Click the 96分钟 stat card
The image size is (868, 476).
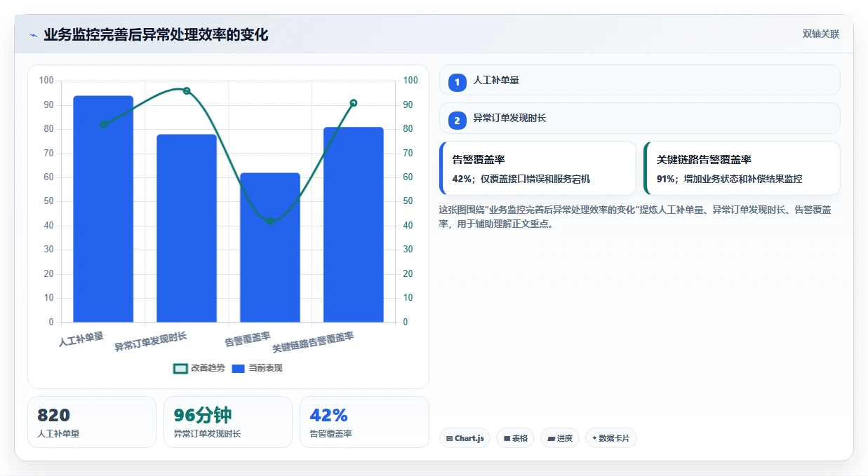228,422
